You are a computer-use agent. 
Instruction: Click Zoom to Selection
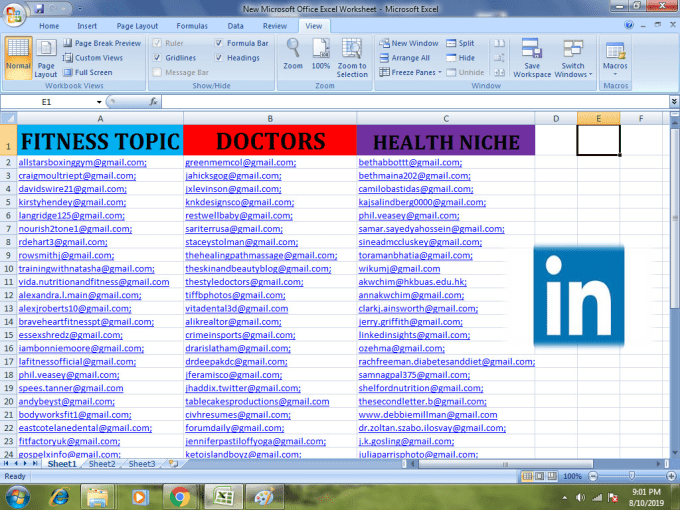click(x=352, y=56)
